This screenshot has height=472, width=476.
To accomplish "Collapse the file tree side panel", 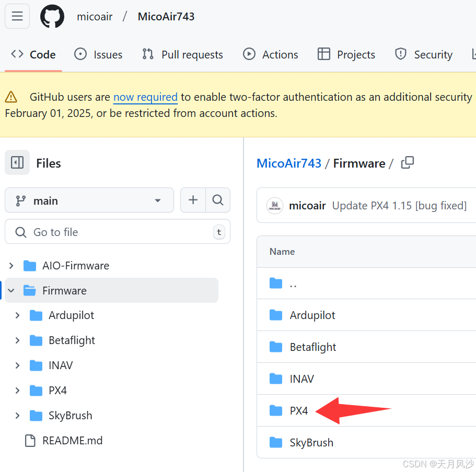I will (x=17, y=162).
